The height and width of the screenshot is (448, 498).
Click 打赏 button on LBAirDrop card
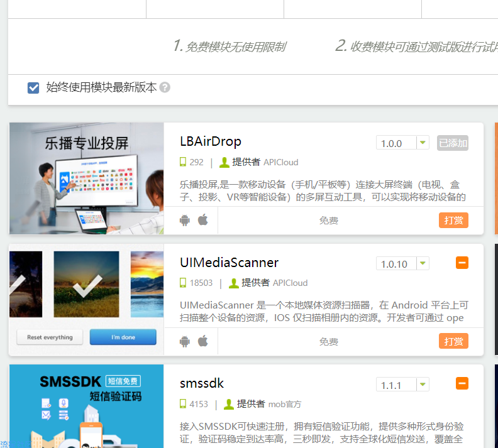[x=453, y=220]
